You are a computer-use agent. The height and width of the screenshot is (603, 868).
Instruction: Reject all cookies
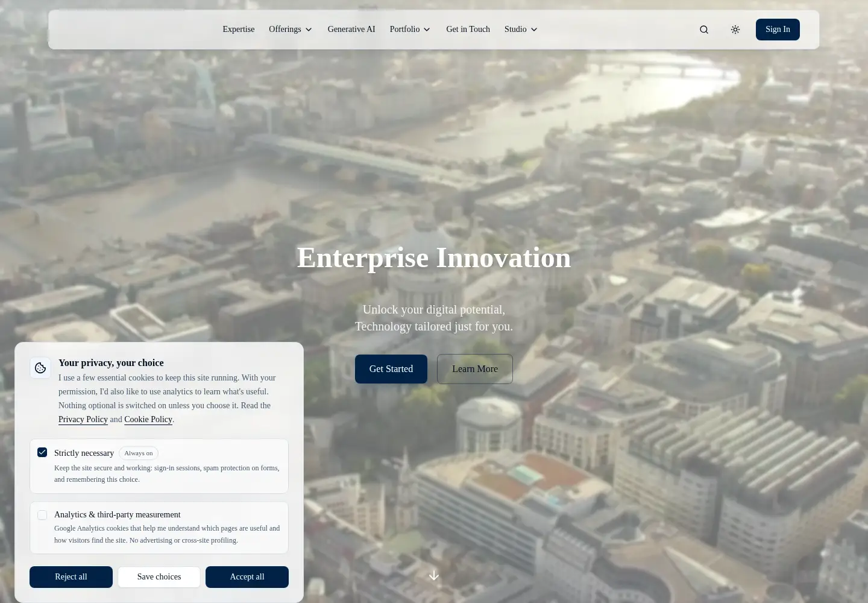coord(71,577)
